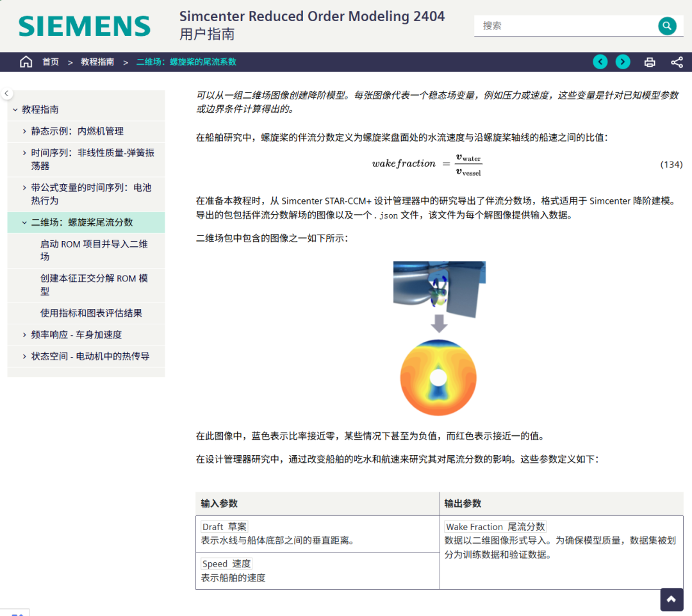Click the 输出参数 table header
Image resolution: width=692 pixels, height=616 pixels.
pos(463,503)
